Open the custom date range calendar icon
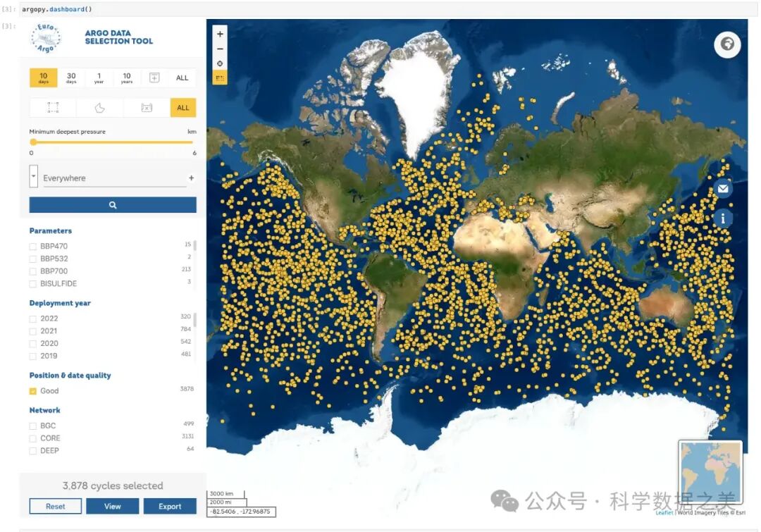Image resolution: width=761 pixels, height=532 pixels. tap(154, 78)
